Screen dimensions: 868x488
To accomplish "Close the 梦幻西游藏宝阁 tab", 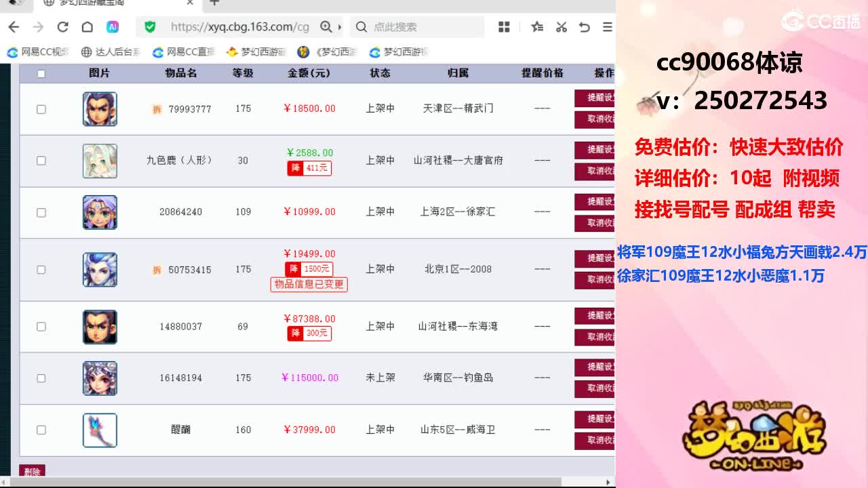I will point(190,3).
